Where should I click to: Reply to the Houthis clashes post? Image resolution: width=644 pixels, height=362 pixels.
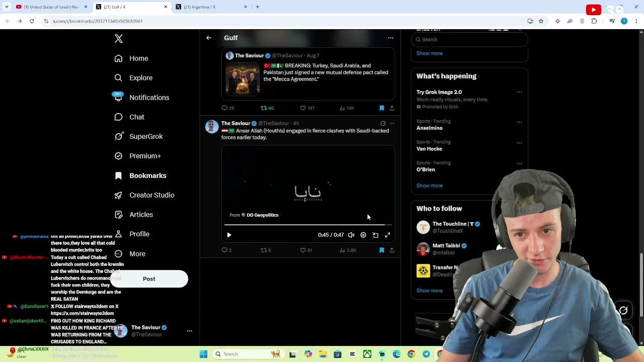pos(227,250)
